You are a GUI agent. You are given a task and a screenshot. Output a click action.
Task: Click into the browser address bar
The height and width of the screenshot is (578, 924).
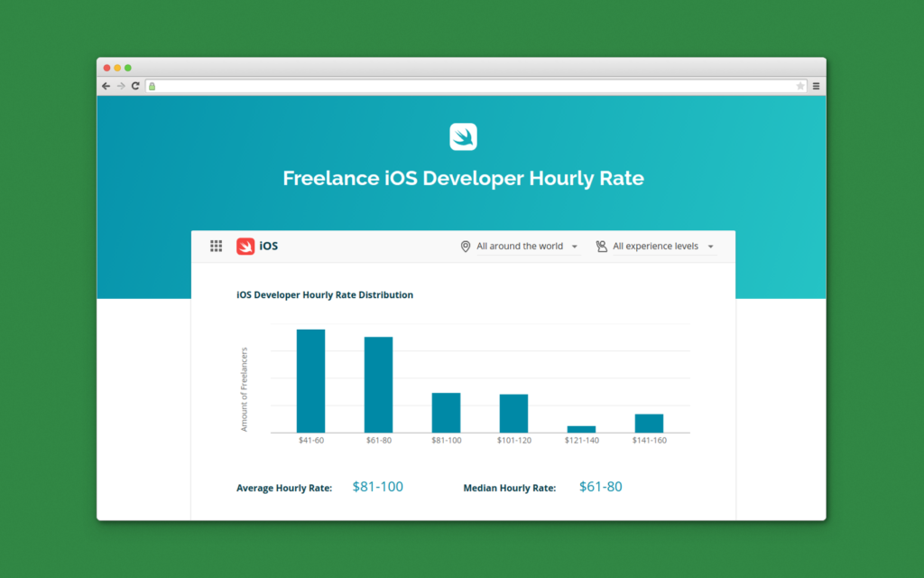(476, 86)
